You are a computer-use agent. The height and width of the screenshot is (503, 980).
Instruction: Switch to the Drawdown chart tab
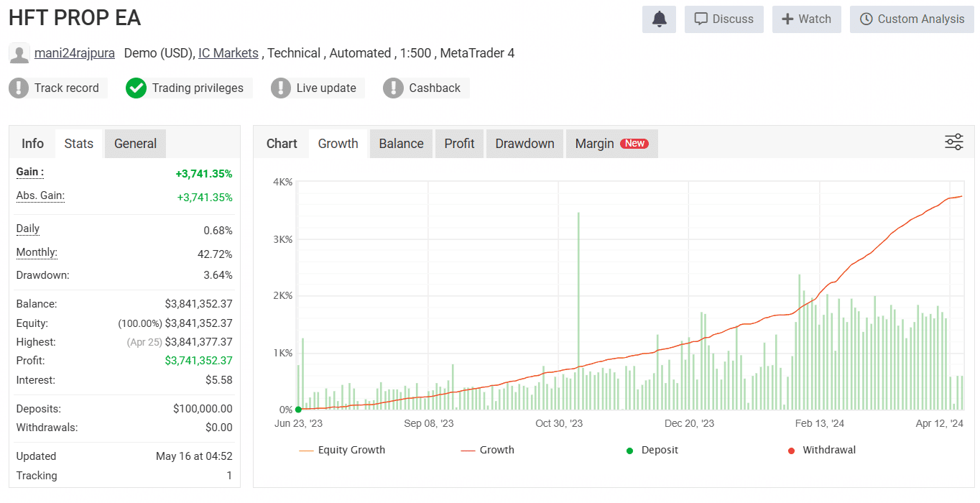(524, 144)
